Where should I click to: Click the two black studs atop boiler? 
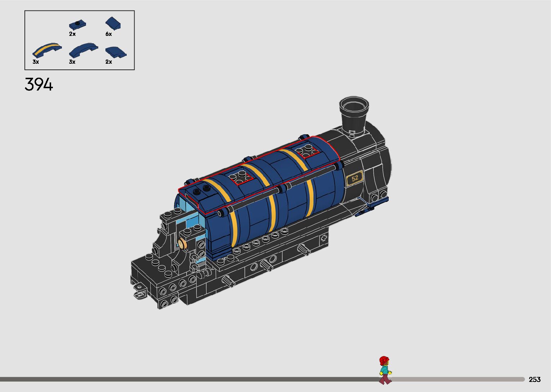[200, 189]
